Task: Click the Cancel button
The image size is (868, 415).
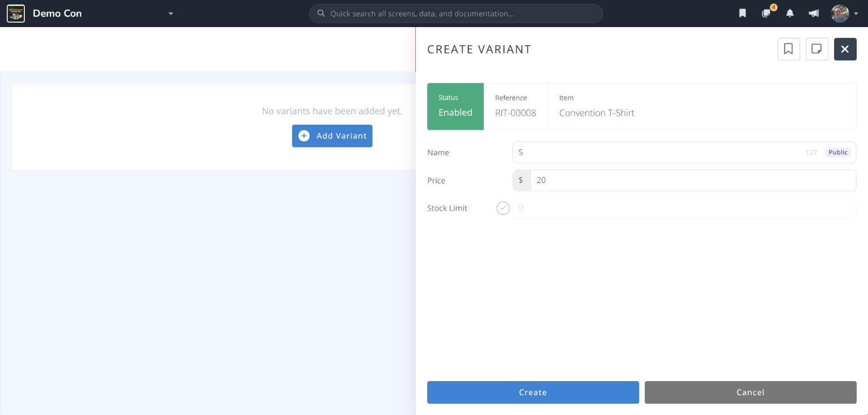Action: point(750,392)
